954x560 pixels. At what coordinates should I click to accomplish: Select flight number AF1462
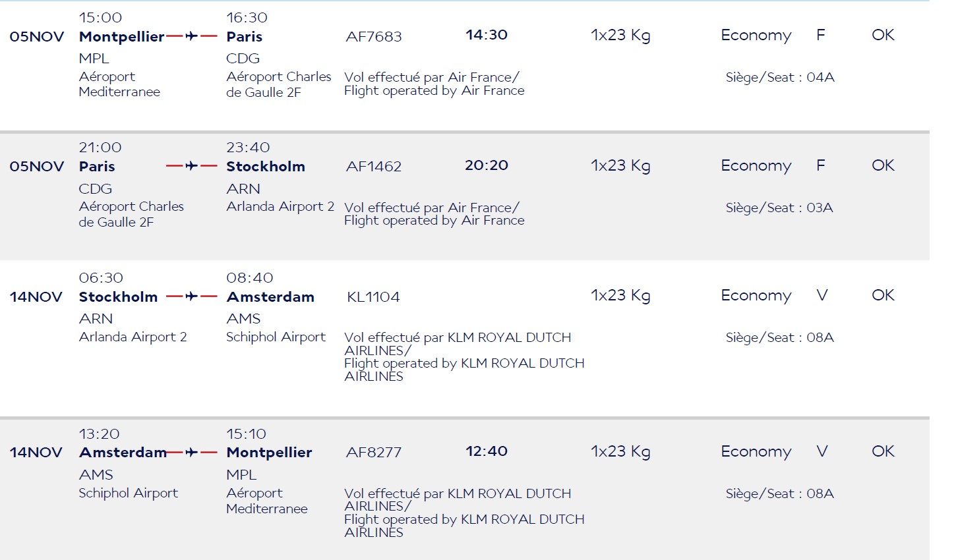[x=374, y=167]
